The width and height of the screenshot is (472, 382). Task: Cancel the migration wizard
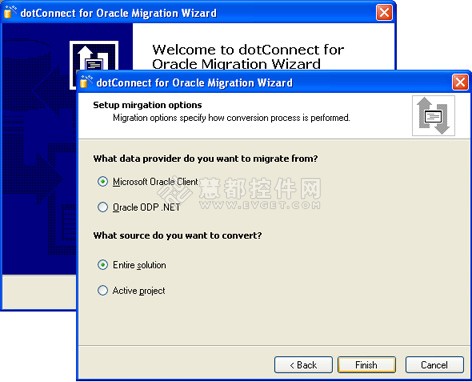(x=434, y=365)
